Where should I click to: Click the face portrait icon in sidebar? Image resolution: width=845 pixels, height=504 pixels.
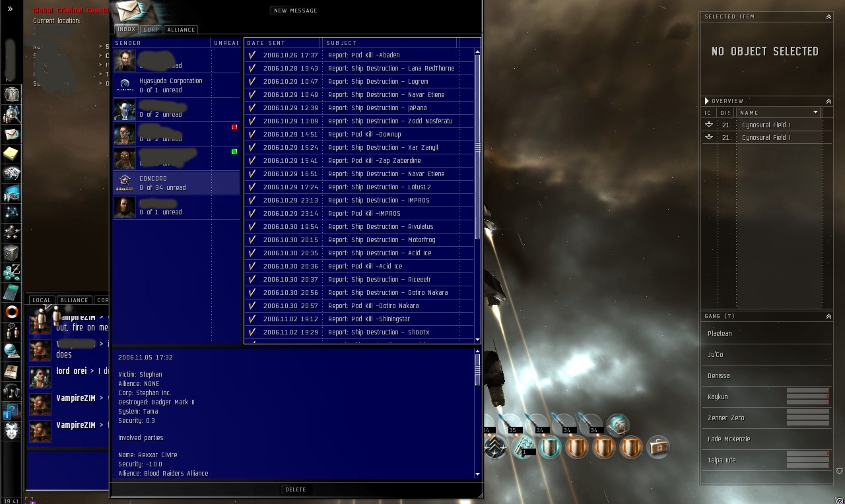[x=12, y=431]
